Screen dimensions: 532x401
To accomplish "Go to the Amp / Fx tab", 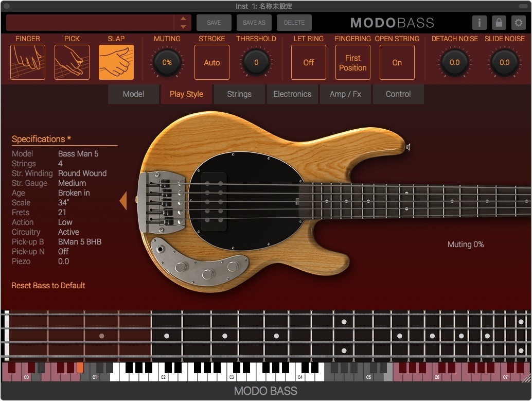I will [x=345, y=94].
